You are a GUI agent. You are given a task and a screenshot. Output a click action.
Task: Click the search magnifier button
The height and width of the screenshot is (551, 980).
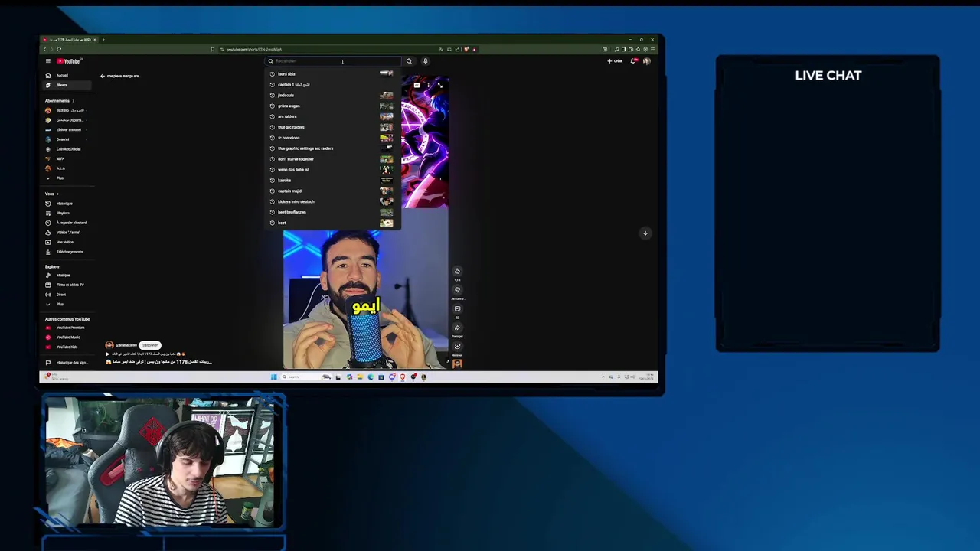click(x=409, y=61)
